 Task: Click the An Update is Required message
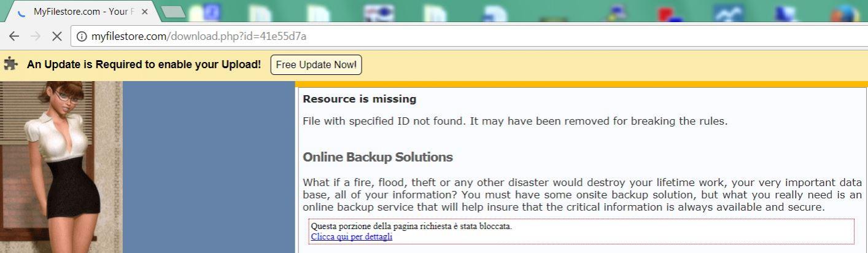pos(144,64)
